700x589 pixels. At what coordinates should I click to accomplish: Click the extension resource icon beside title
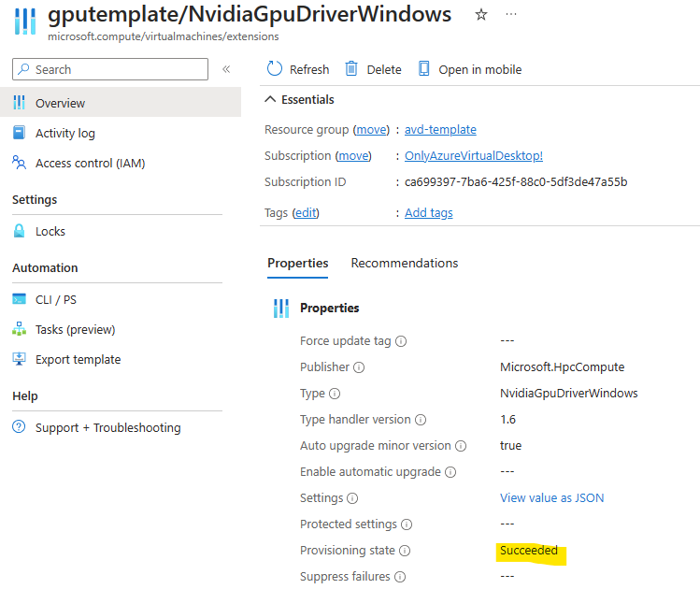click(x=25, y=21)
